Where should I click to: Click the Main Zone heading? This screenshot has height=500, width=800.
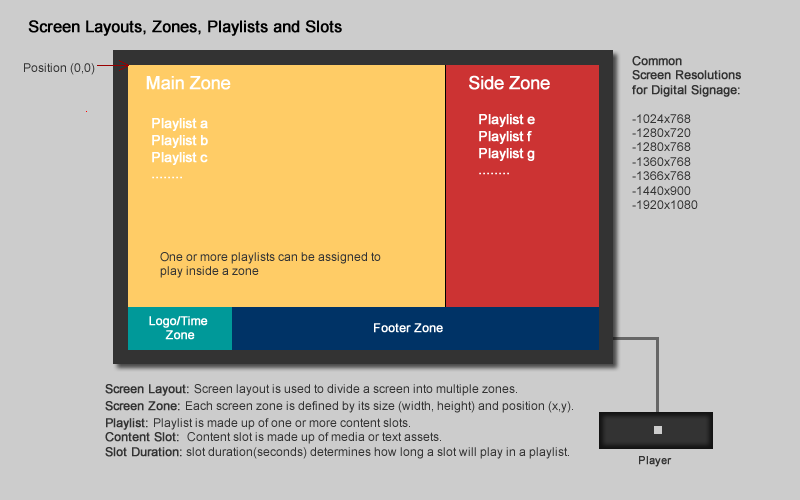[188, 83]
